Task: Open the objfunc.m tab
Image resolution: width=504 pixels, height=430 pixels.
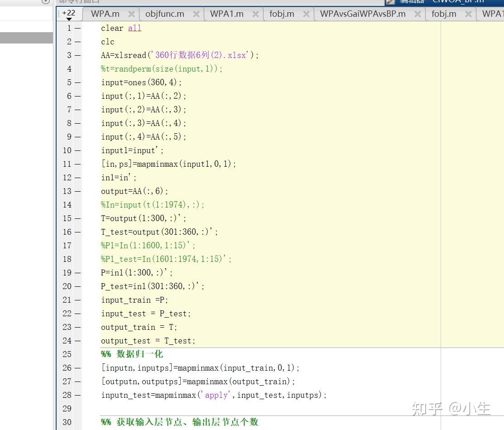Action: pos(164,14)
